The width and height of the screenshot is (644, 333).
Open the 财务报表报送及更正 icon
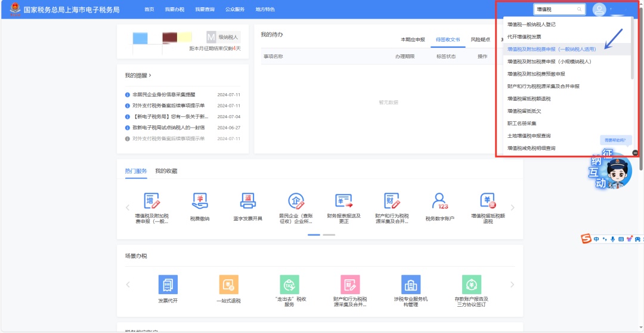[x=344, y=200]
